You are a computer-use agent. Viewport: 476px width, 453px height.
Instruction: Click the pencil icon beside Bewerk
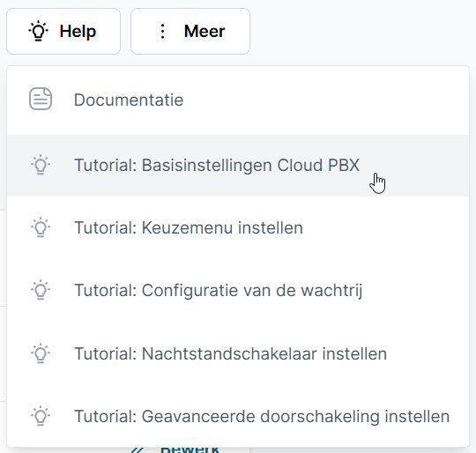click(138, 450)
